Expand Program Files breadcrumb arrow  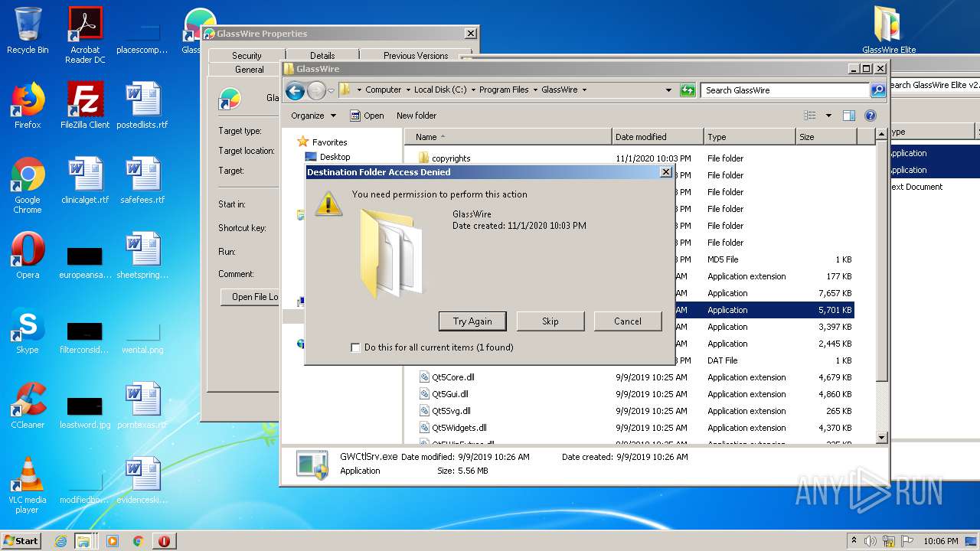tap(535, 90)
